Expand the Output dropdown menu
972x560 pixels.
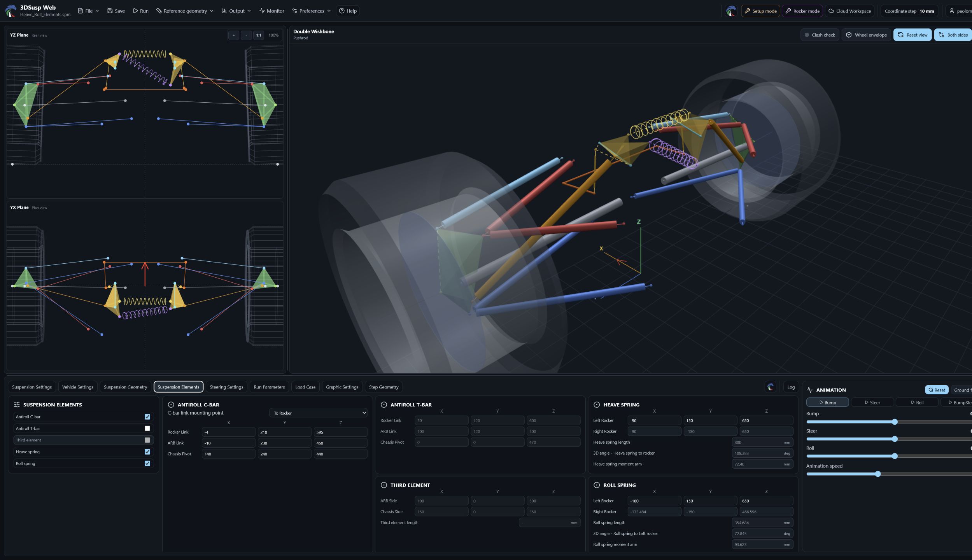(x=236, y=11)
